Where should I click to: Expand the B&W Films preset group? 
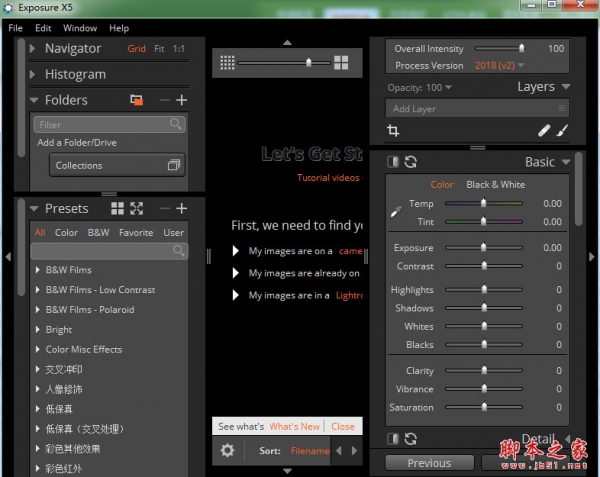pyautogui.click(x=38, y=270)
